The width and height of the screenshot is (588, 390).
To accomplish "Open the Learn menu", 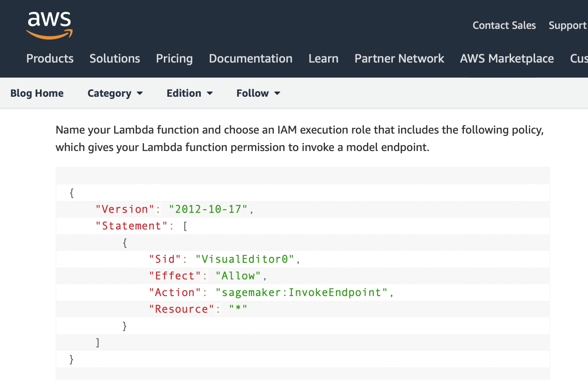I will point(323,59).
